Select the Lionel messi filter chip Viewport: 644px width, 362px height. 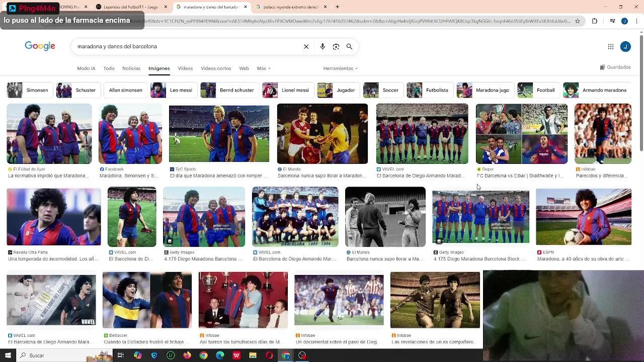point(288,90)
